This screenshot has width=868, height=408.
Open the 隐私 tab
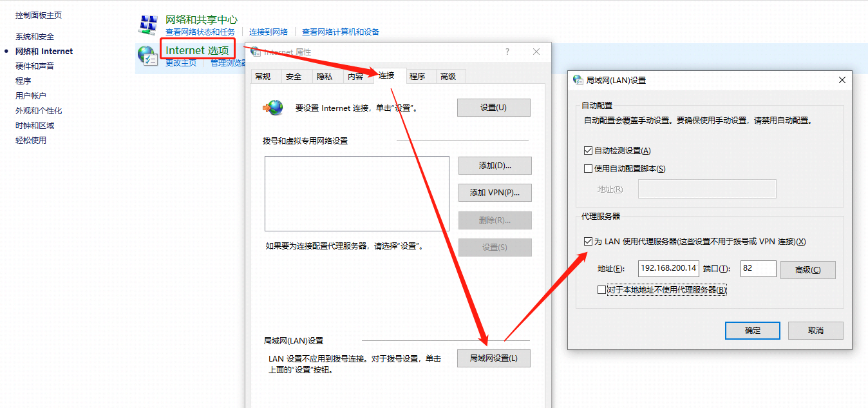326,76
